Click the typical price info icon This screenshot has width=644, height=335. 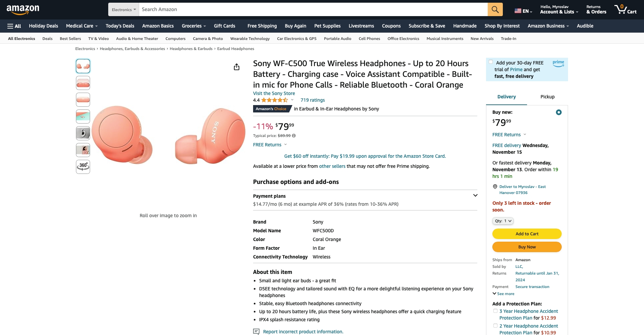click(x=294, y=136)
